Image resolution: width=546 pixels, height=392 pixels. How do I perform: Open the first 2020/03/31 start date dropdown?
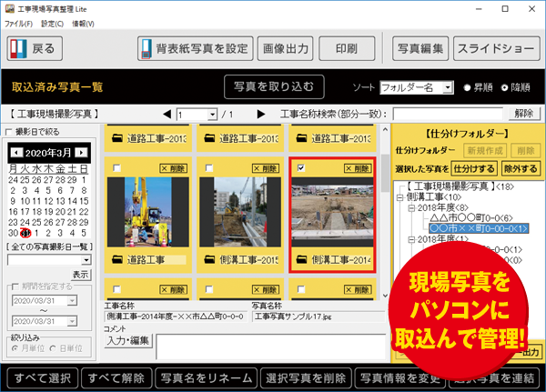pos(72,300)
